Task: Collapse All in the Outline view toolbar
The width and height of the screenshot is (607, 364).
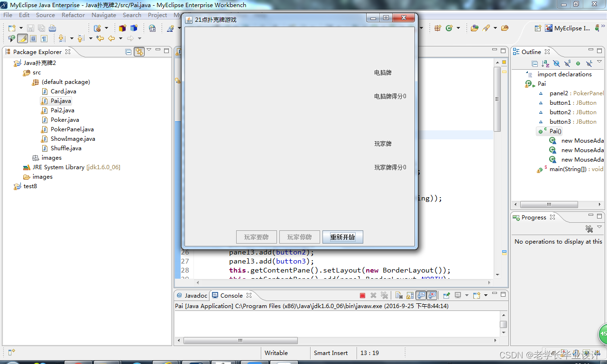Action: pyautogui.click(x=535, y=64)
